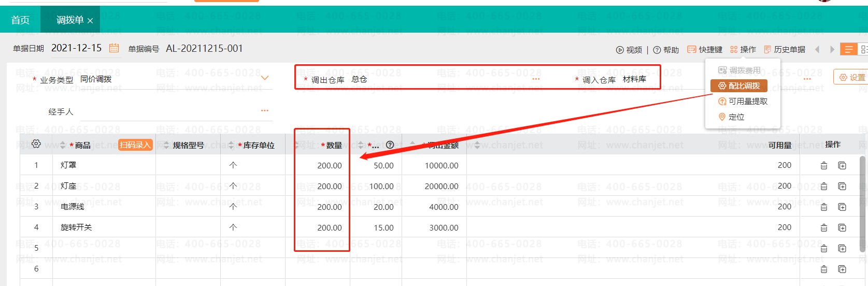This screenshot has height=286, width=868.
Task: Delete empty row 6
Action: (x=824, y=269)
